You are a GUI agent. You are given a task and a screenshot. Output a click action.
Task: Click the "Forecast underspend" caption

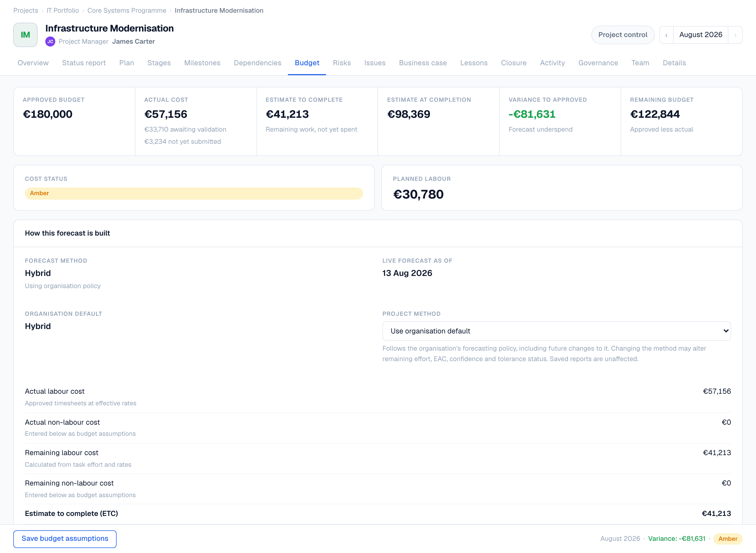[540, 130]
